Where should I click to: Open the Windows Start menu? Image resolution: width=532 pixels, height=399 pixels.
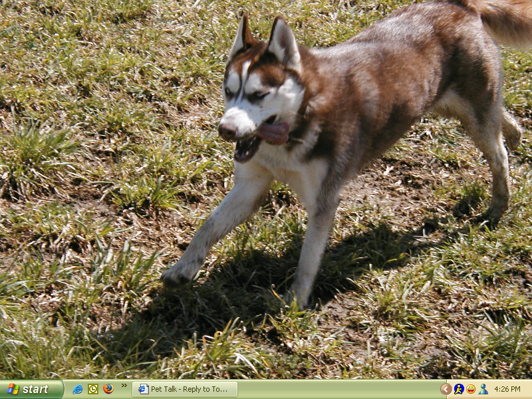pyautogui.click(x=31, y=389)
